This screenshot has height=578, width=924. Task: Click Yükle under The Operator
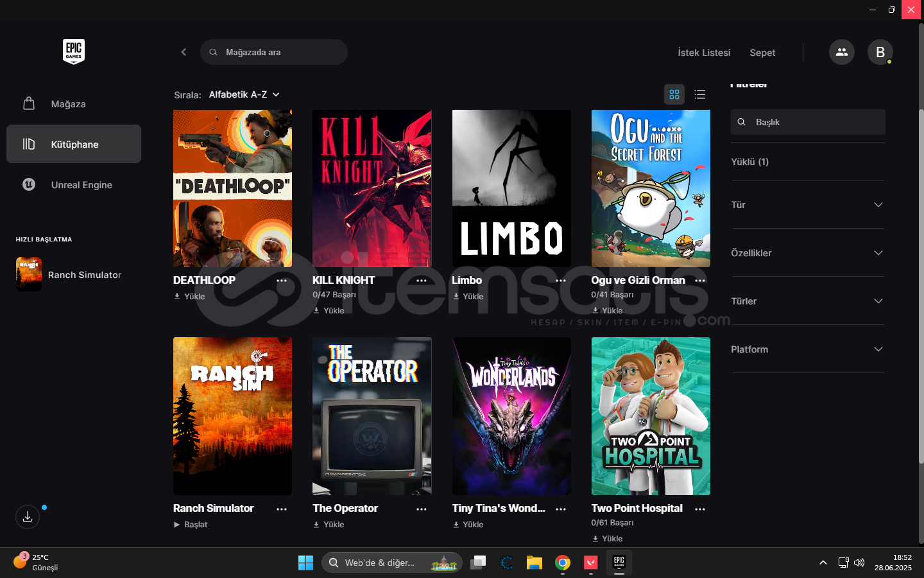(x=329, y=525)
